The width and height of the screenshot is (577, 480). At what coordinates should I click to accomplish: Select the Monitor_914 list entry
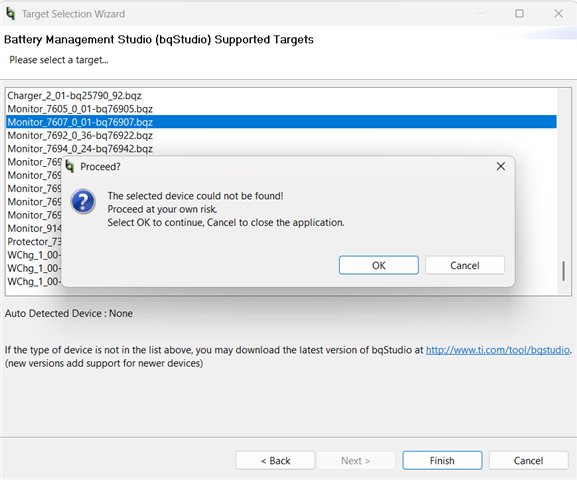34,228
